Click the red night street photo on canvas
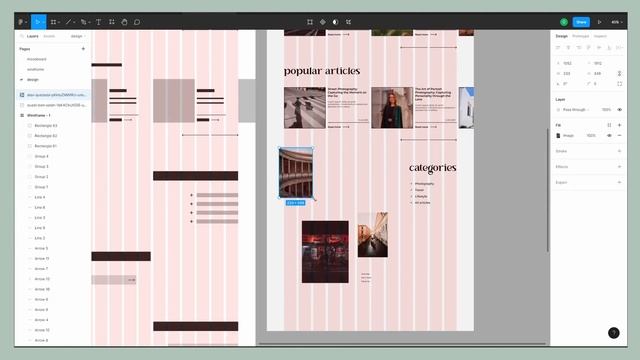The width and height of the screenshot is (640, 360). click(x=325, y=251)
